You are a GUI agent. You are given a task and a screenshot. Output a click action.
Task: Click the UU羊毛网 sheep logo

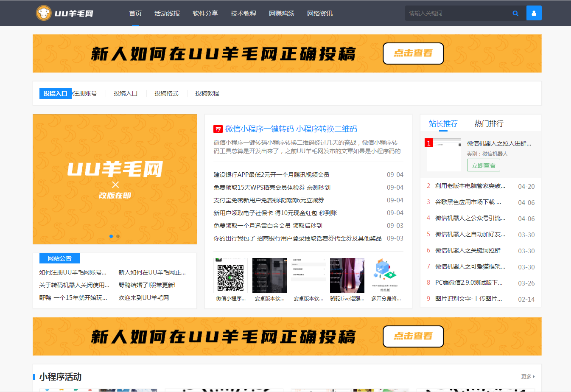(44, 13)
